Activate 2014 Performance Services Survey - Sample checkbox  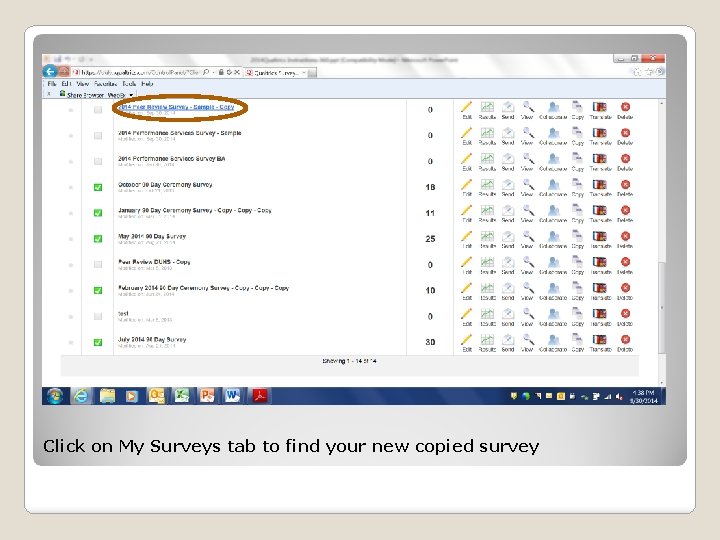click(98, 135)
